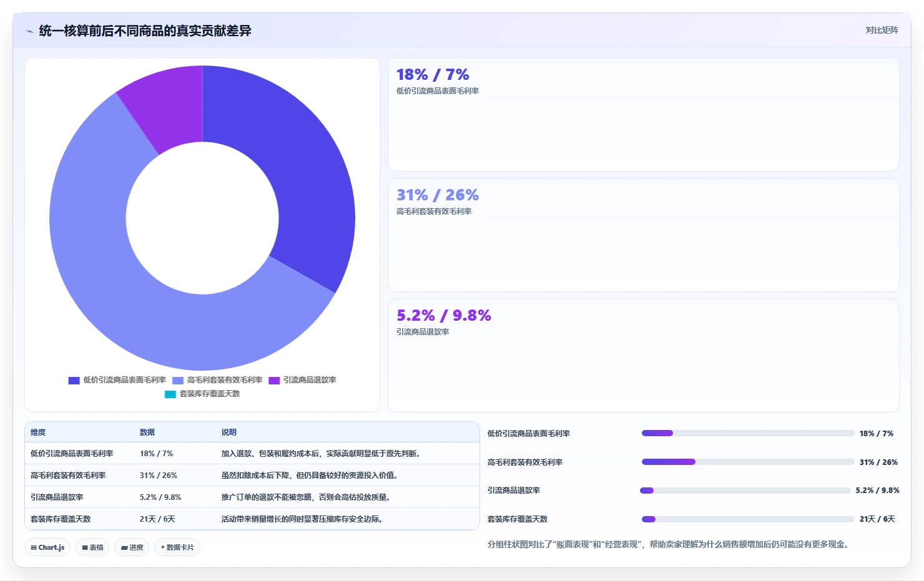Click progress bar for 套装库存覆盖天数
The width and height of the screenshot is (924, 581).
coord(748,519)
